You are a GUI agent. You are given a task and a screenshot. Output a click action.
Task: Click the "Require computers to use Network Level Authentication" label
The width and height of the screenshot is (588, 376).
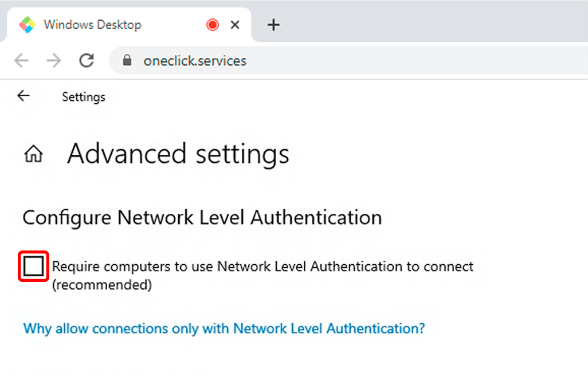point(262,267)
